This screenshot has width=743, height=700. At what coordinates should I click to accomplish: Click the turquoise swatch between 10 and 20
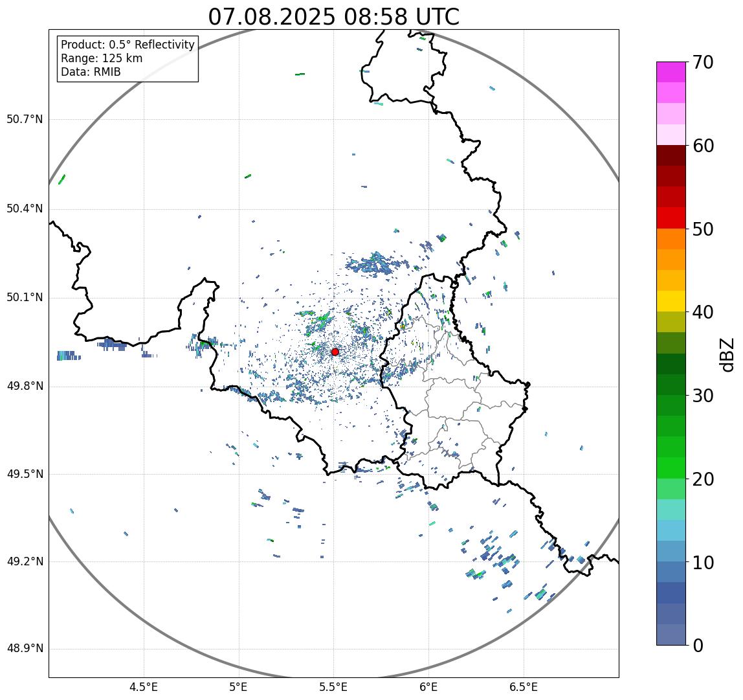pyautogui.click(x=671, y=510)
